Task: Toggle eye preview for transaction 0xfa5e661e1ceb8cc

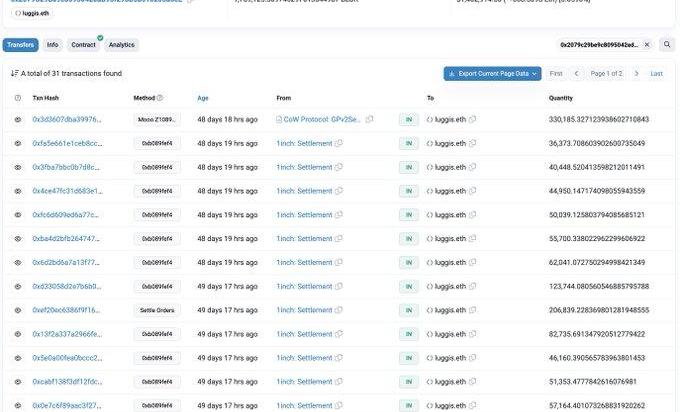Action: point(18,143)
